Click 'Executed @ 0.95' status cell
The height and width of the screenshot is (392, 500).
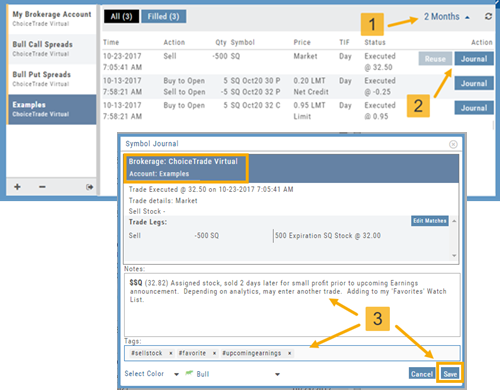click(x=380, y=111)
